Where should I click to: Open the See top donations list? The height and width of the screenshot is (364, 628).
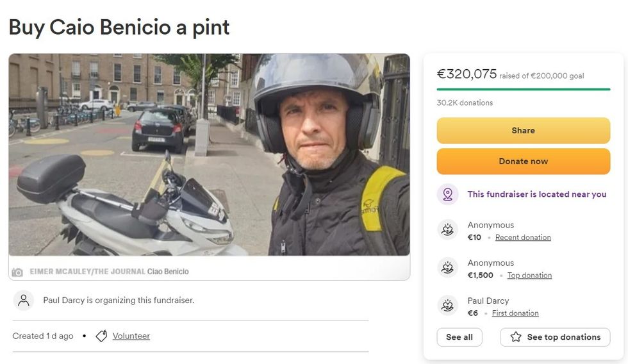[555, 337]
